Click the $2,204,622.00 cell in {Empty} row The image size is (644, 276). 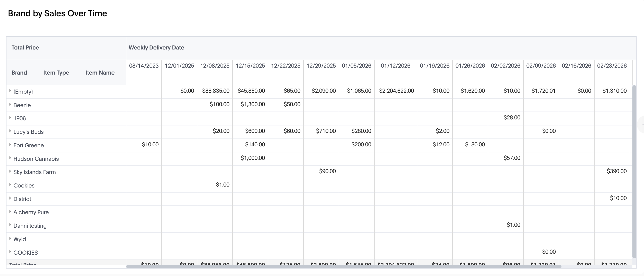[396, 91]
